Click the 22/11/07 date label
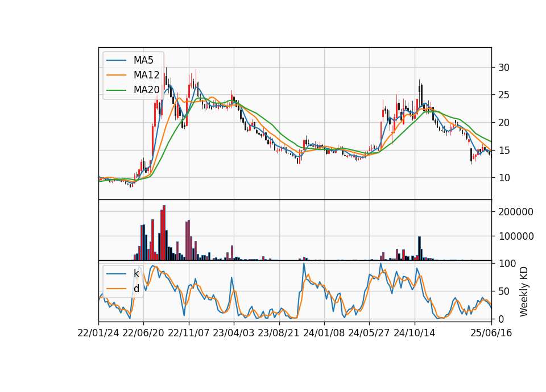The width and height of the screenshot is (546, 392). 189,333
